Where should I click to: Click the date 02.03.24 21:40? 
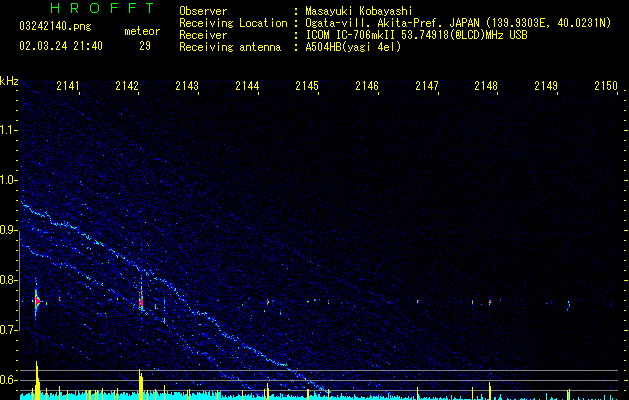point(61,46)
